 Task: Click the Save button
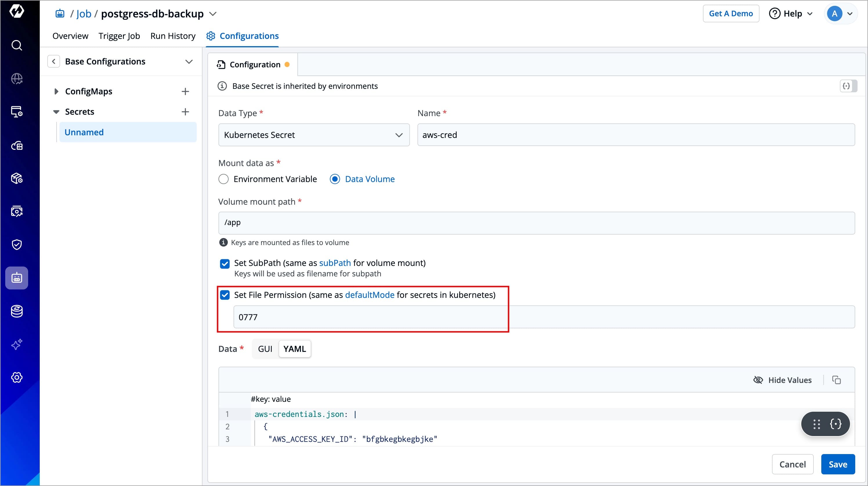tap(837, 465)
